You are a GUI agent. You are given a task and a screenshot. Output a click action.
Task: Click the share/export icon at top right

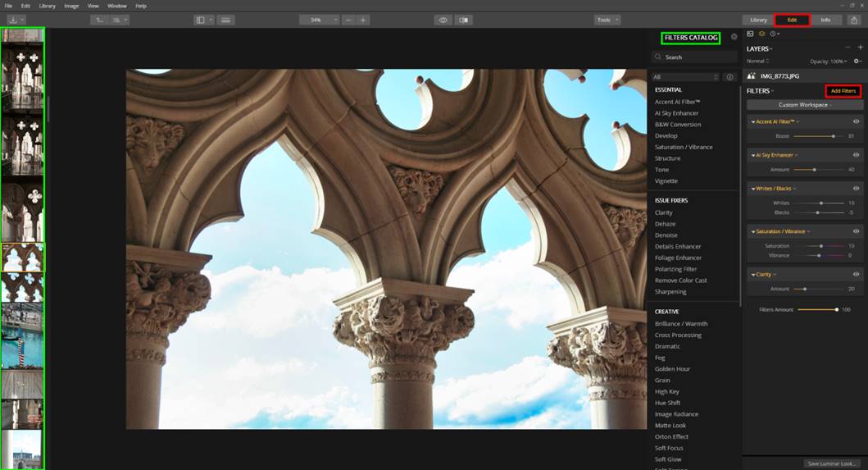(x=854, y=20)
